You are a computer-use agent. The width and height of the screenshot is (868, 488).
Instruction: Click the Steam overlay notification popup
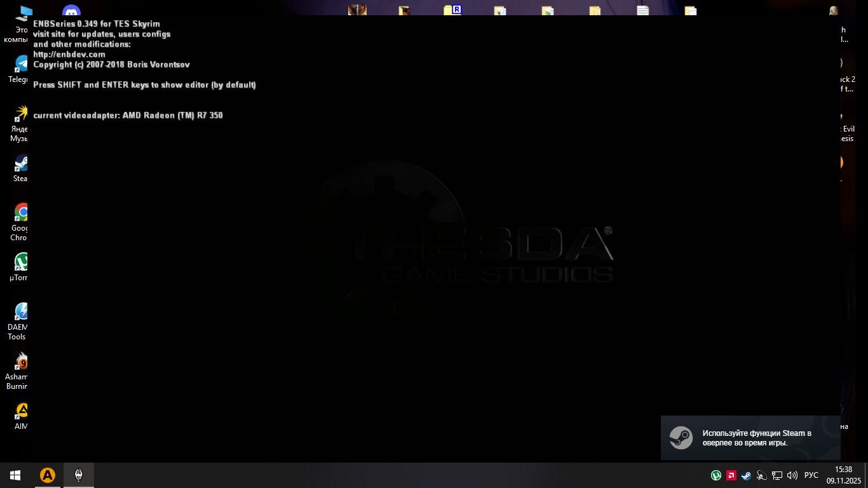(750, 438)
